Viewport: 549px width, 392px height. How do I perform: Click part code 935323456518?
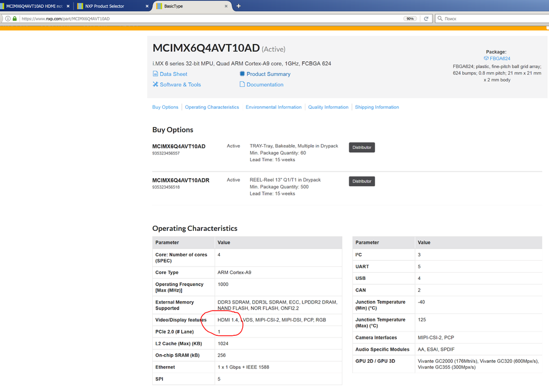pyautogui.click(x=166, y=187)
